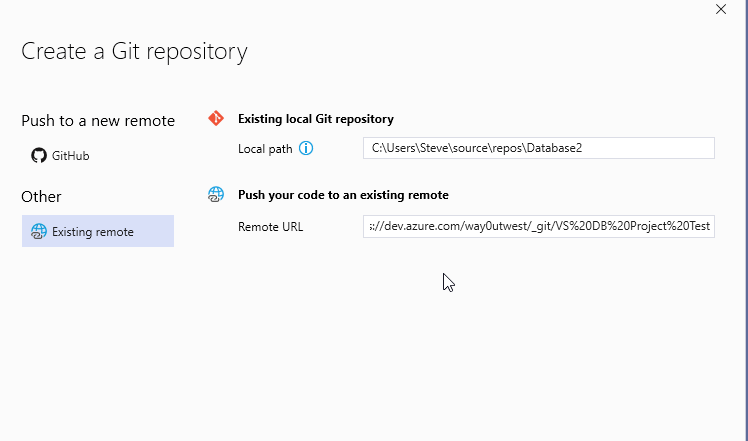Click the Local path label
The height and width of the screenshot is (441, 748).
point(265,148)
